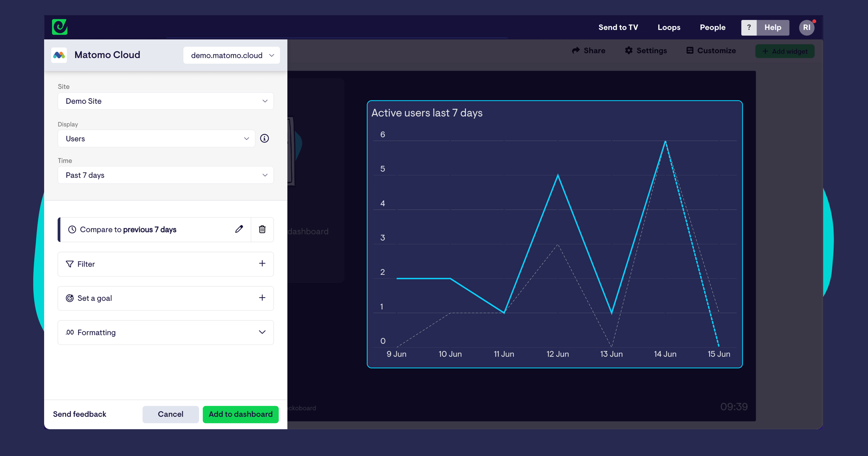Click the Compare to previous 7 days text
The image size is (868, 456).
[128, 229]
